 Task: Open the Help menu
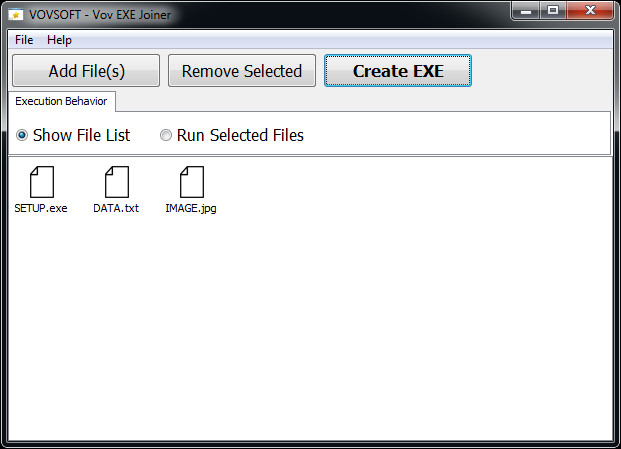click(59, 40)
